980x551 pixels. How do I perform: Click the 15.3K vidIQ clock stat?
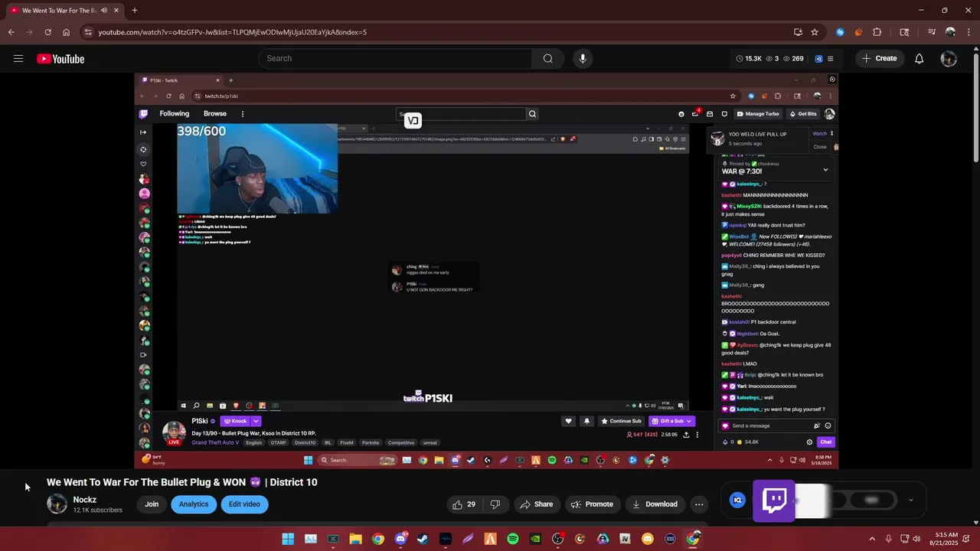coord(749,58)
